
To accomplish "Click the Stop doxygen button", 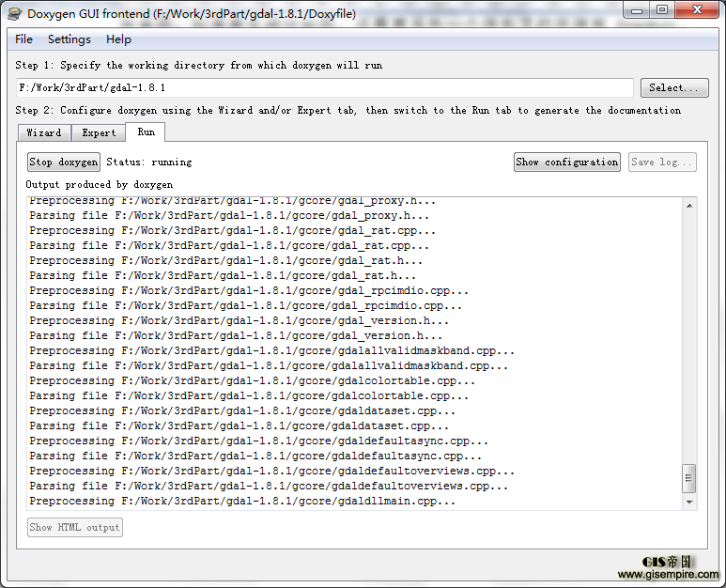I will tap(64, 162).
